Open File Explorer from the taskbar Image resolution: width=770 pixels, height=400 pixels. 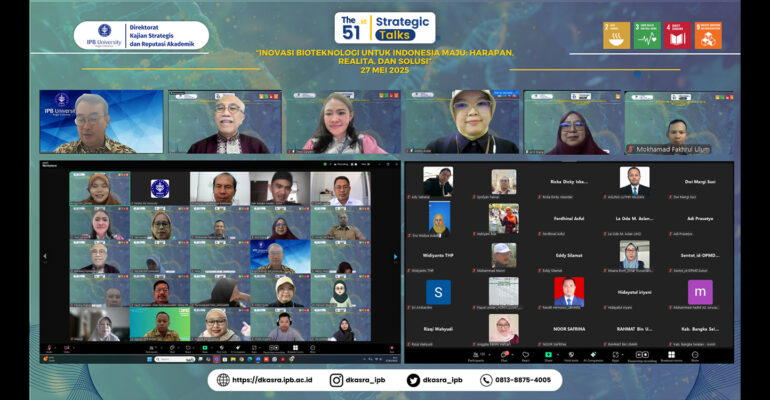click(x=233, y=359)
